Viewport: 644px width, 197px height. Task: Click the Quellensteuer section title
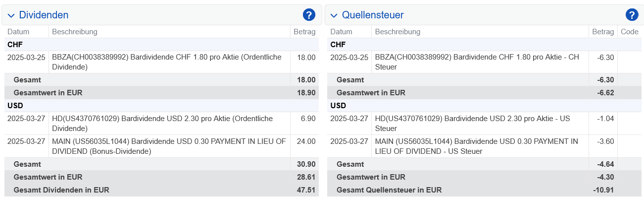(373, 15)
